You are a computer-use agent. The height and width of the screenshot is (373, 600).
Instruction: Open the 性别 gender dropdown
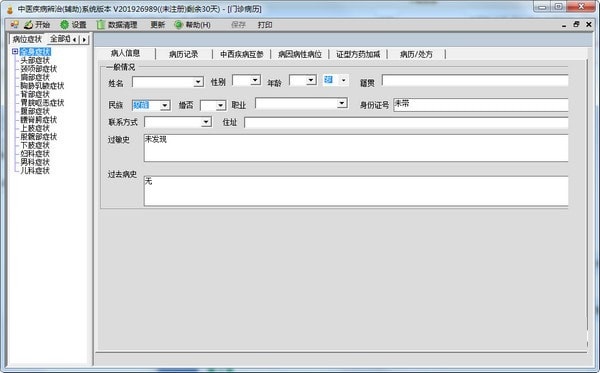[x=255, y=80]
